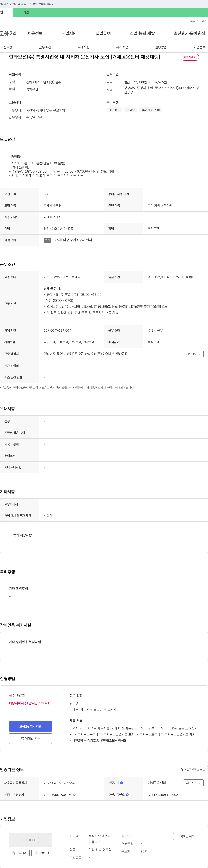Select the job title heading 한화오션(주) 통영사업장
Viewport: 208px width, 868px height.
pyautogui.click(x=84, y=57)
